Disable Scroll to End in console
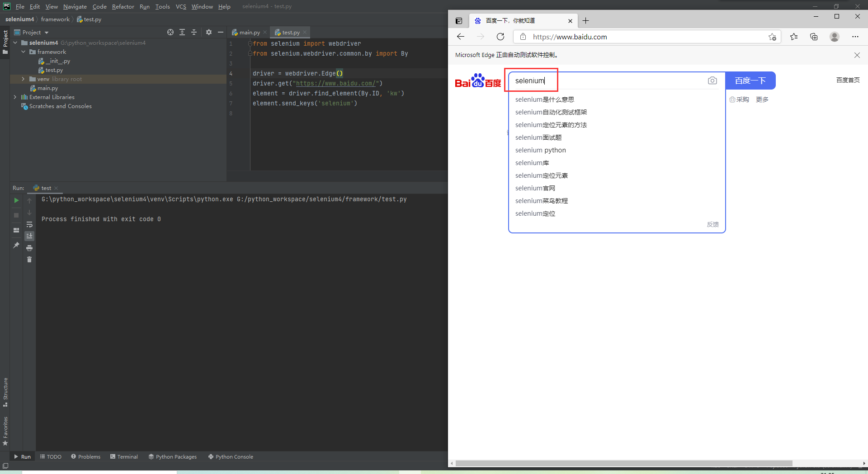 pos(29,236)
